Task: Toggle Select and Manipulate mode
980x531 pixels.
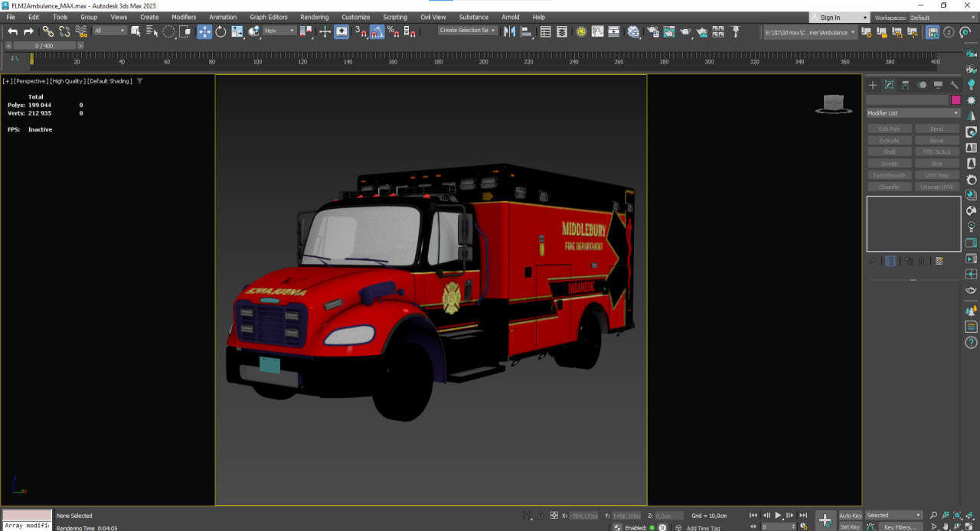Action: (325, 31)
